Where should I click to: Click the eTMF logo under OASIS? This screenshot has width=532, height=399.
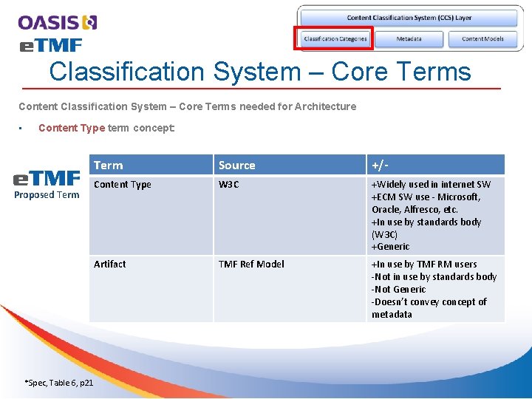pyautogui.click(x=51, y=46)
